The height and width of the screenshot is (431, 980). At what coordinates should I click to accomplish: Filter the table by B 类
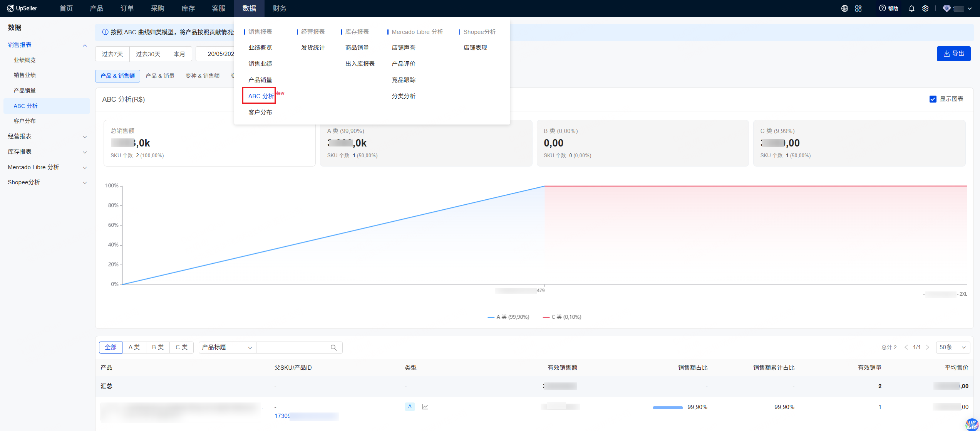[158, 347]
